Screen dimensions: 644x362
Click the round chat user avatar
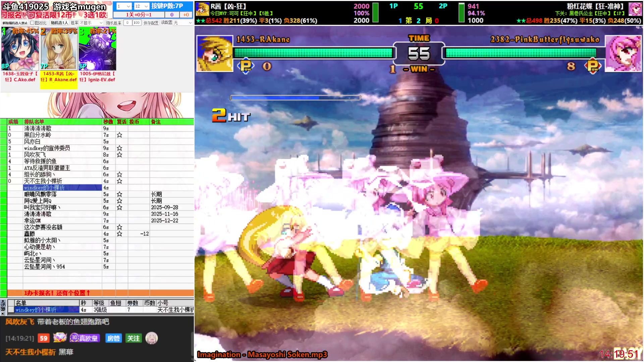(x=152, y=338)
